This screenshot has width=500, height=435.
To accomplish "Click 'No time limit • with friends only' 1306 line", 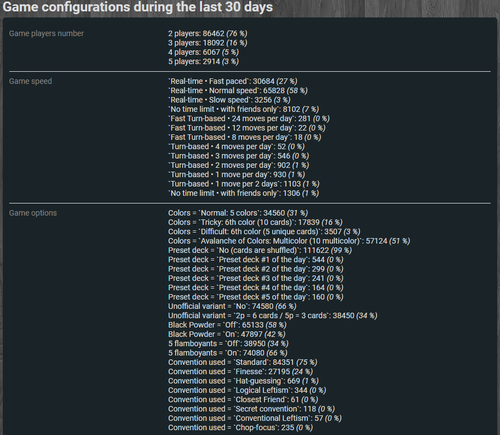I will click(x=244, y=193).
